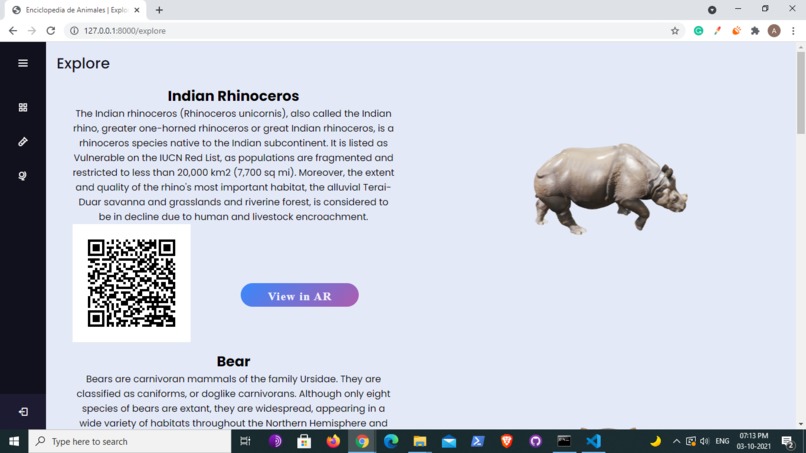Screen dimensions: 806x453
Task: Click the rhinoceros 3D model
Action: [610, 188]
